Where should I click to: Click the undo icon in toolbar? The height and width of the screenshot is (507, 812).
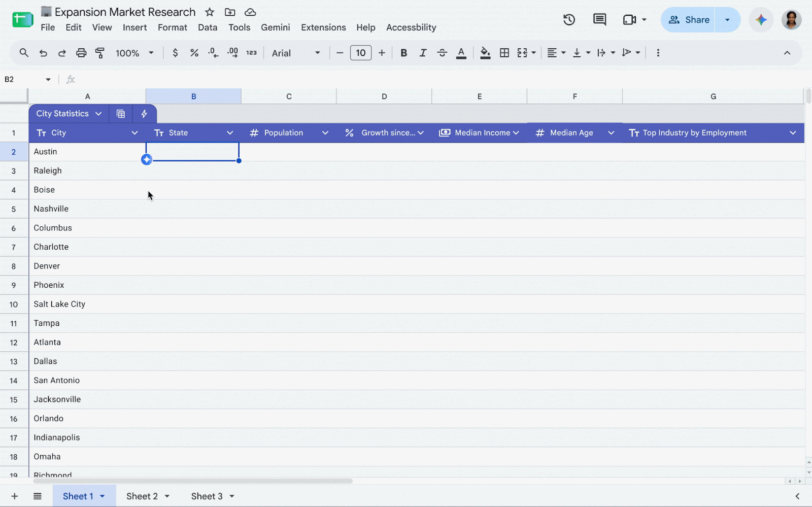(43, 53)
